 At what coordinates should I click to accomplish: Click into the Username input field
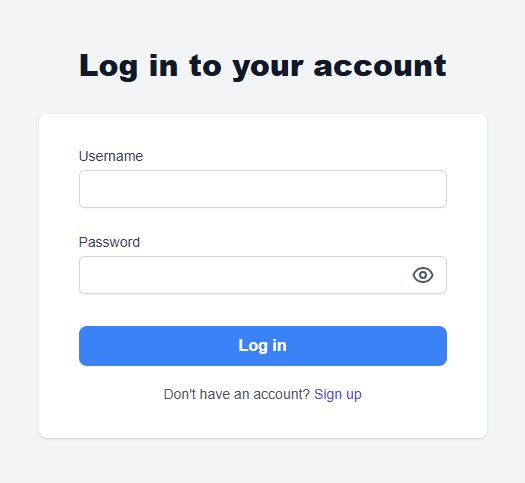tap(263, 189)
